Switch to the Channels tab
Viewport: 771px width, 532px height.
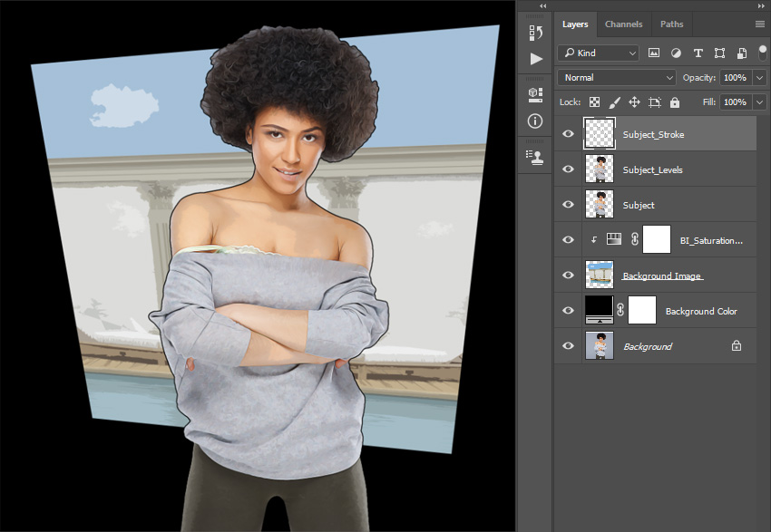coord(623,24)
